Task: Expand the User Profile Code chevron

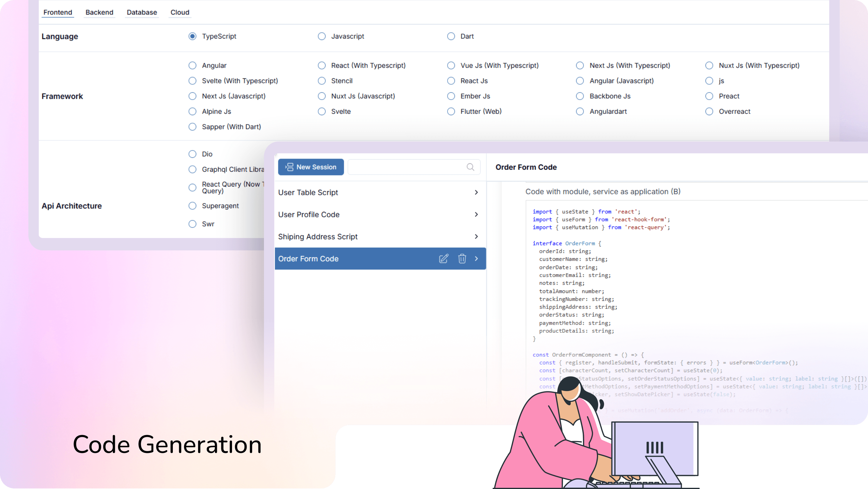Action: point(476,215)
